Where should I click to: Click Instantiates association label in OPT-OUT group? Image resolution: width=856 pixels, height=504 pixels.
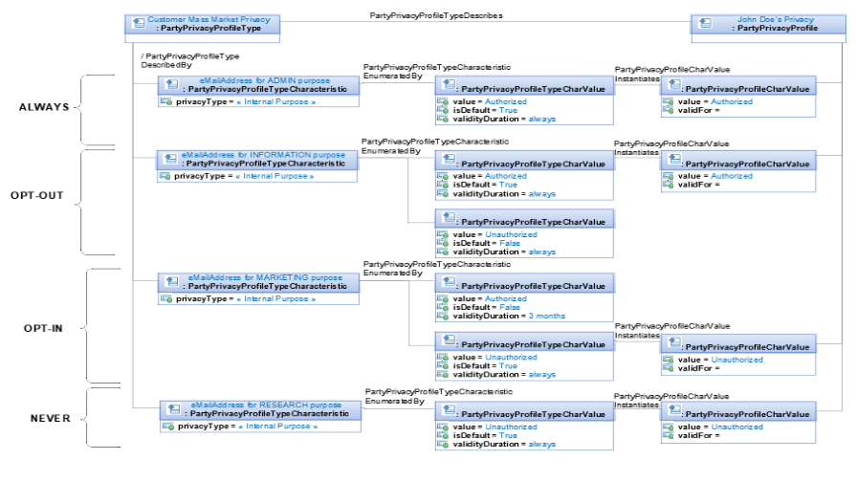[637, 152]
